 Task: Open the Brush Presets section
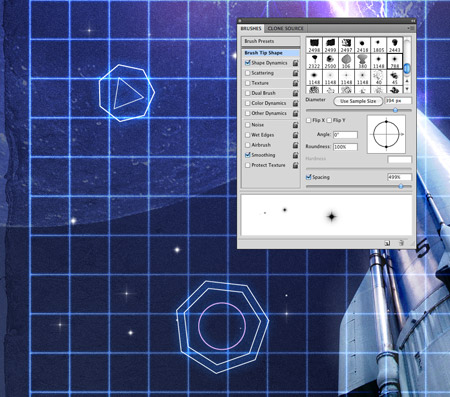271,41
